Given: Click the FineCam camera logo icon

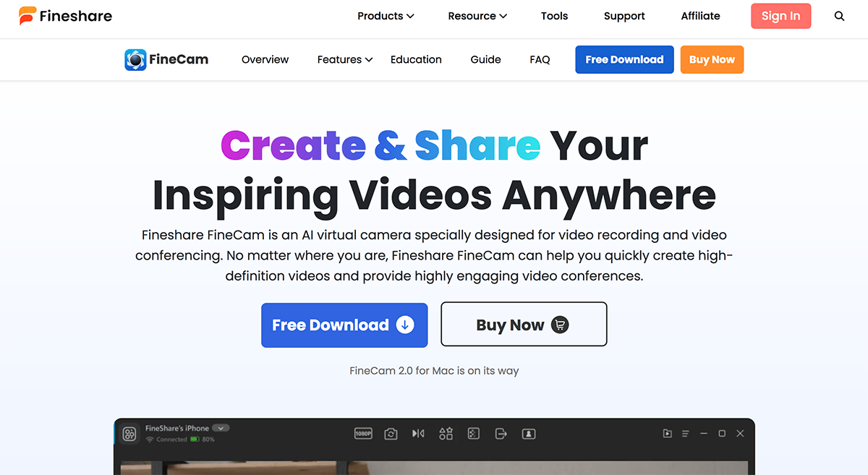Looking at the screenshot, I should pos(135,59).
